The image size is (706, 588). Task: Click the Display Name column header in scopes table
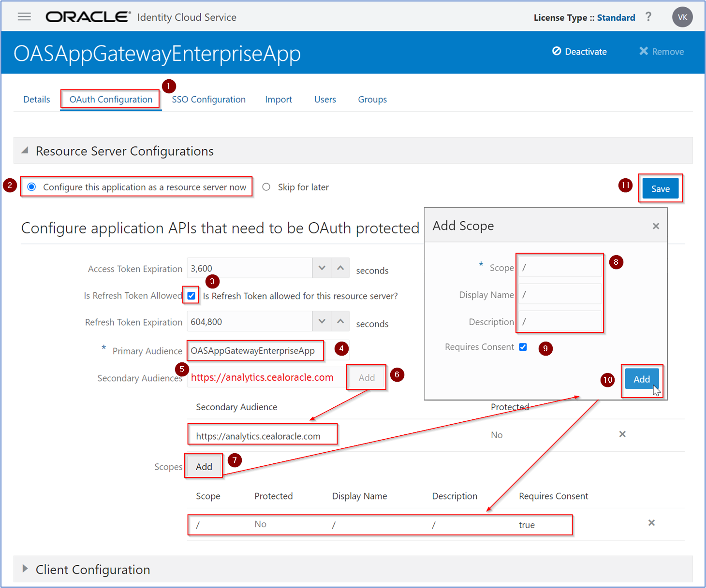tap(359, 496)
